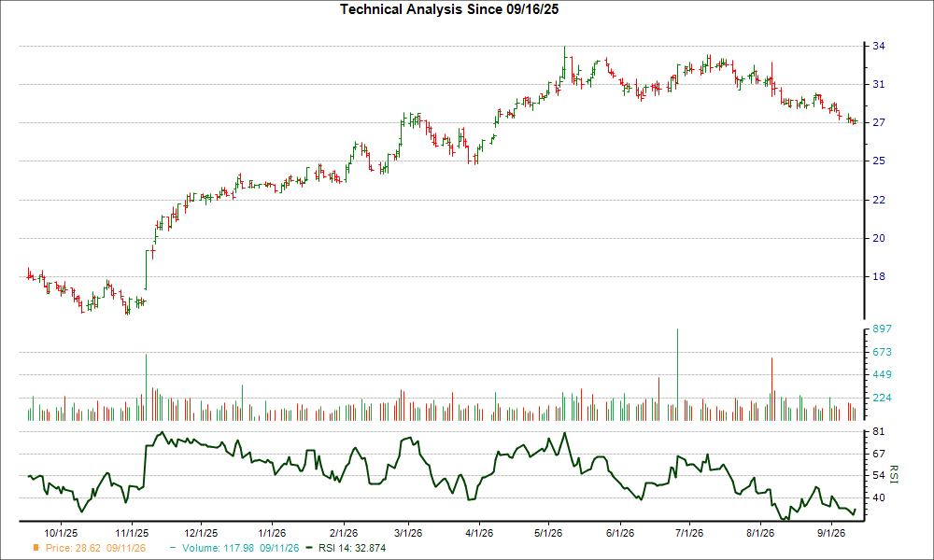The height and width of the screenshot is (560, 934).
Task: Click the 9/1/26 date axis label
Action: pyautogui.click(x=831, y=533)
